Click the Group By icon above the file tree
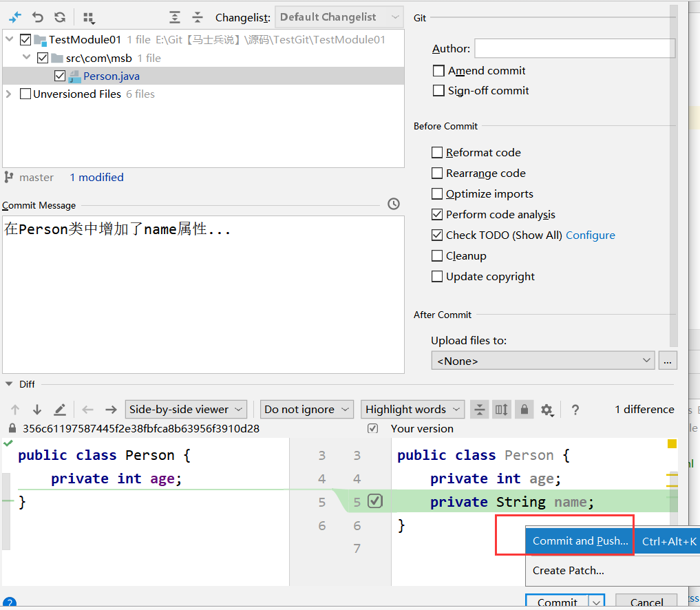The height and width of the screenshot is (610, 700). [x=87, y=17]
